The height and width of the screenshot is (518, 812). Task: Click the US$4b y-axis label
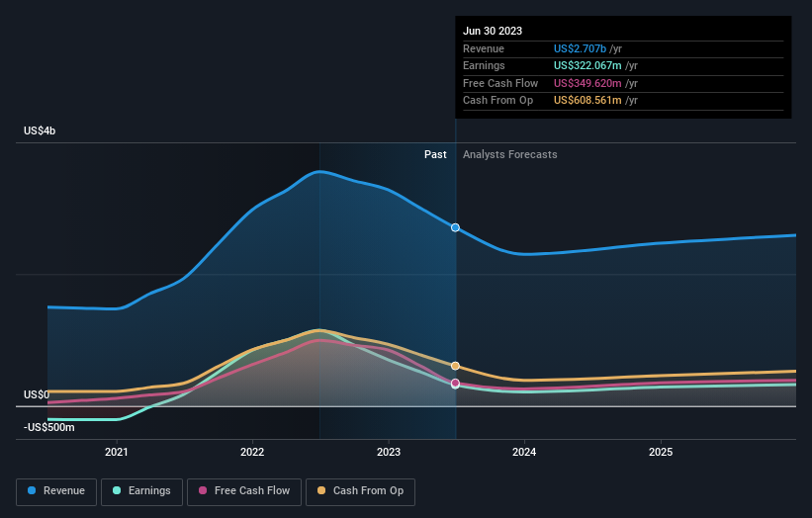40,130
